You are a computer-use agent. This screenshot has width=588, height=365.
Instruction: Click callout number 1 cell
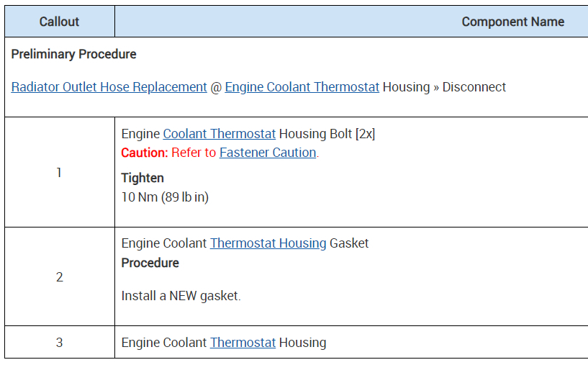click(59, 173)
